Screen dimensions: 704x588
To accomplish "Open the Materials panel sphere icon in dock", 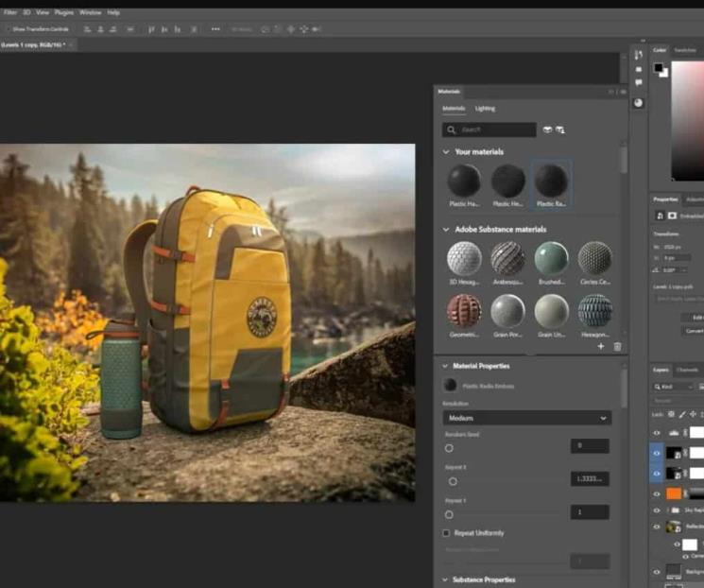I will pyautogui.click(x=639, y=103).
